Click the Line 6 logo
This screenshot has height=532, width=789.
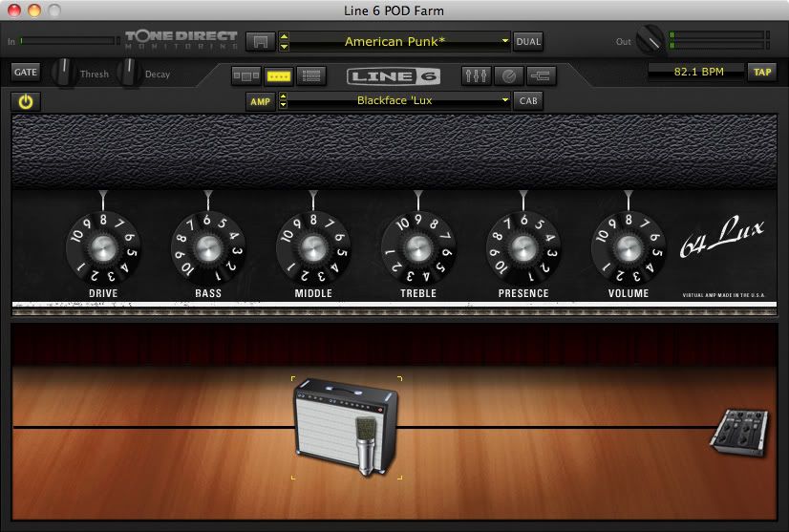(x=394, y=76)
